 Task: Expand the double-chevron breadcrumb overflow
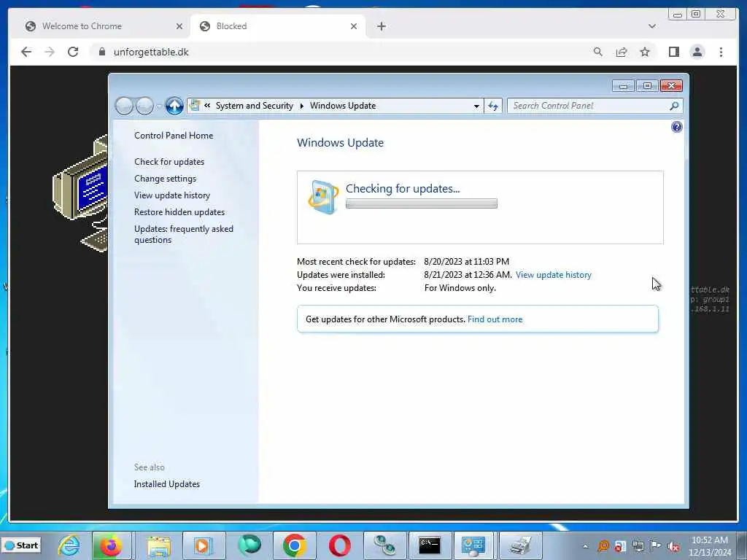tap(207, 106)
